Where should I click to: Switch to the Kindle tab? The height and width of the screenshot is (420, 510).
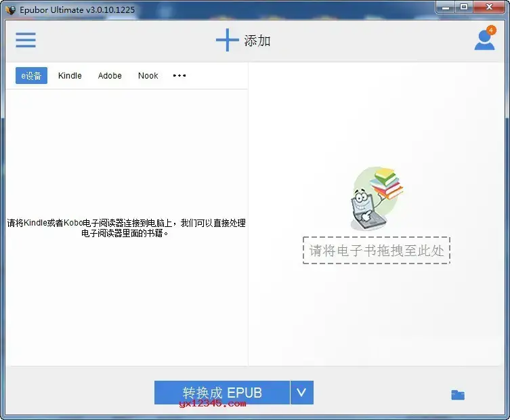tap(70, 75)
